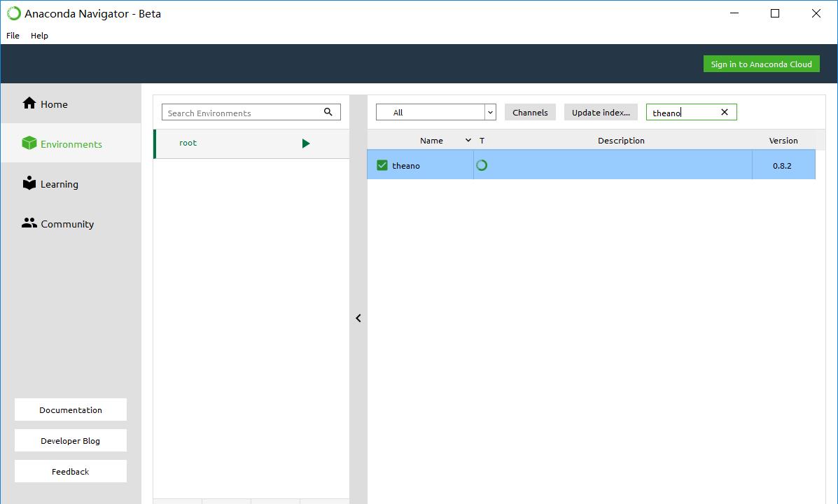Open the Community section
This screenshot has width=838, height=504.
71,223
